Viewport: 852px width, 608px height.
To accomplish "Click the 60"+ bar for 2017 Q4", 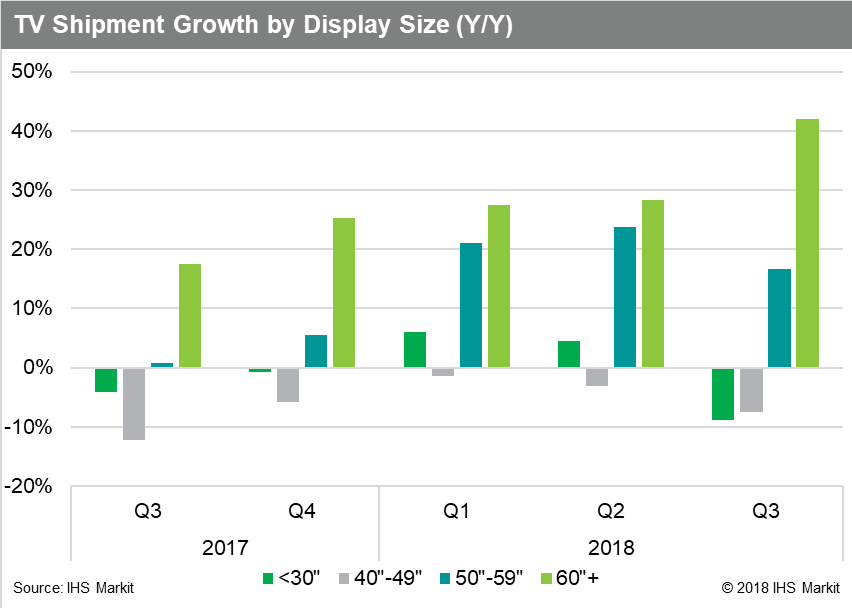I will (343, 293).
